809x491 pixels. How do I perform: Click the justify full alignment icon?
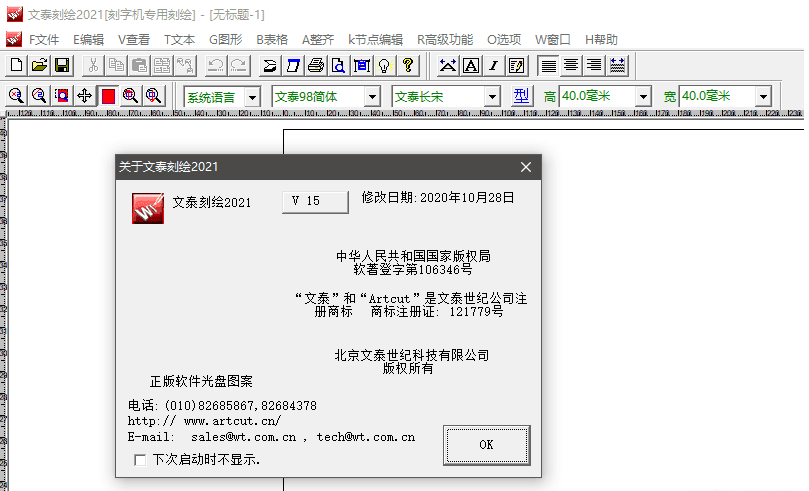coord(548,66)
